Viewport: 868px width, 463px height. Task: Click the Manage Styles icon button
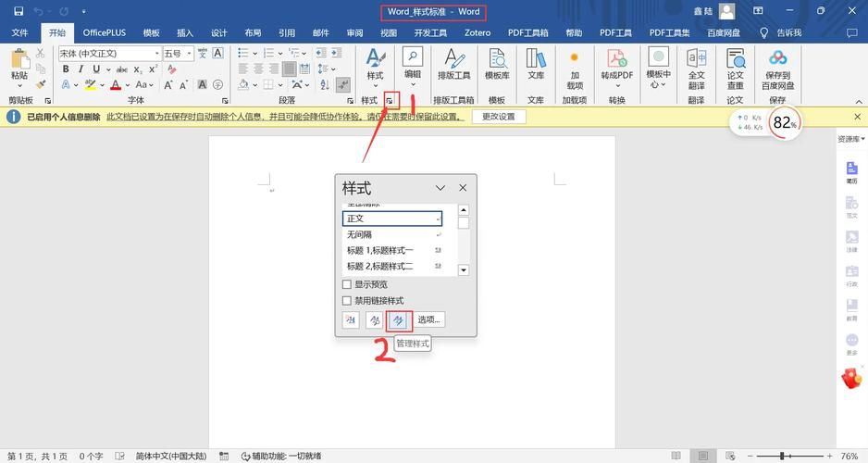pyautogui.click(x=397, y=320)
